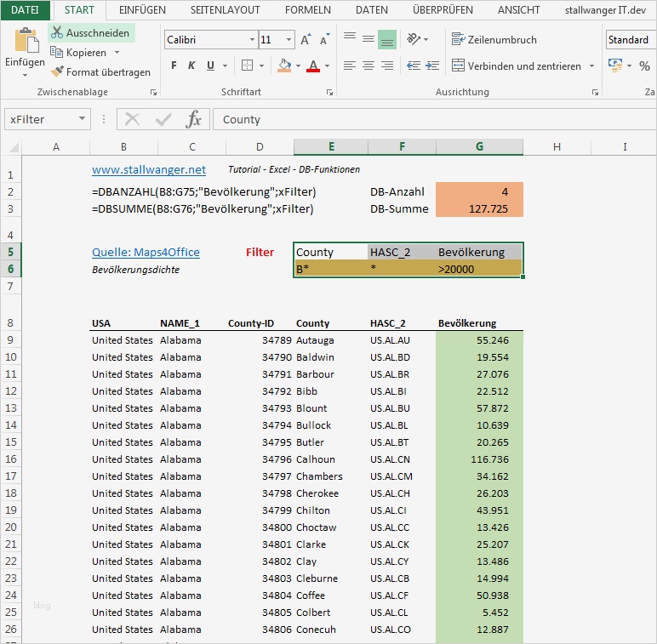Image resolution: width=657 pixels, height=644 pixels.
Task: Select the B* filter criteria cell
Action: [330, 269]
